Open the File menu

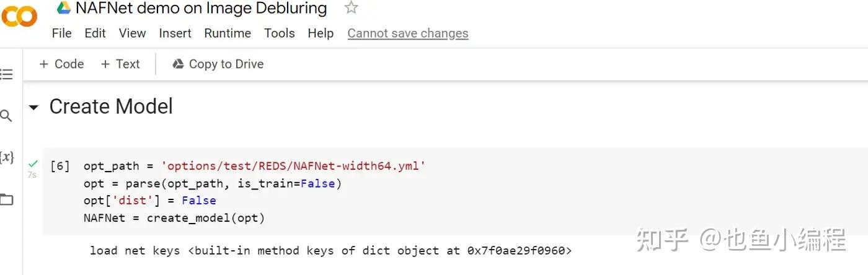click(61, 33)
